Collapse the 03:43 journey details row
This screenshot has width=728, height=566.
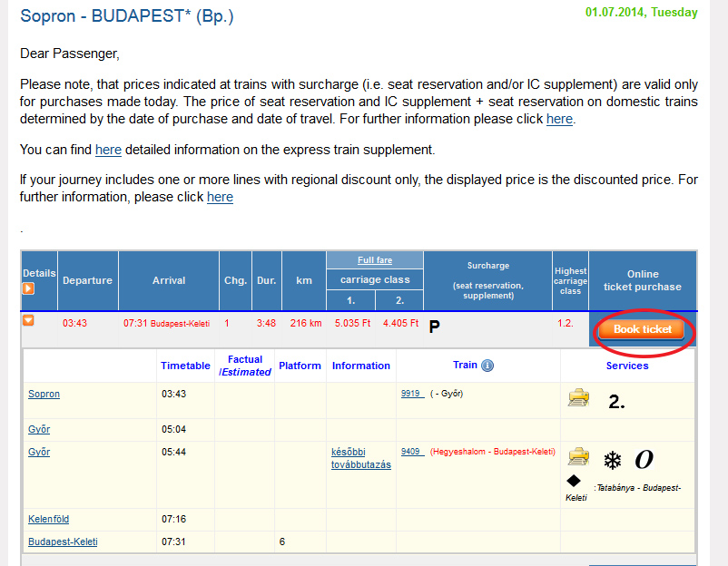[28, 321]
